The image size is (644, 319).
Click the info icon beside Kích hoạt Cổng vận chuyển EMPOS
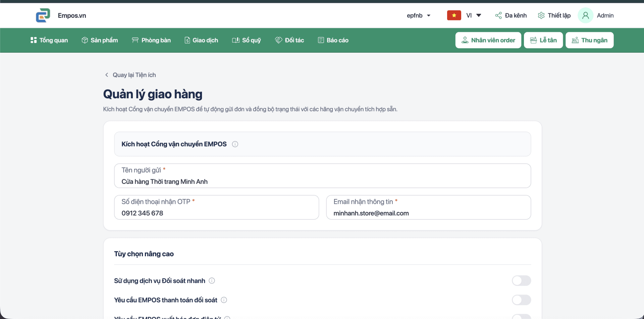click(235, 144)
